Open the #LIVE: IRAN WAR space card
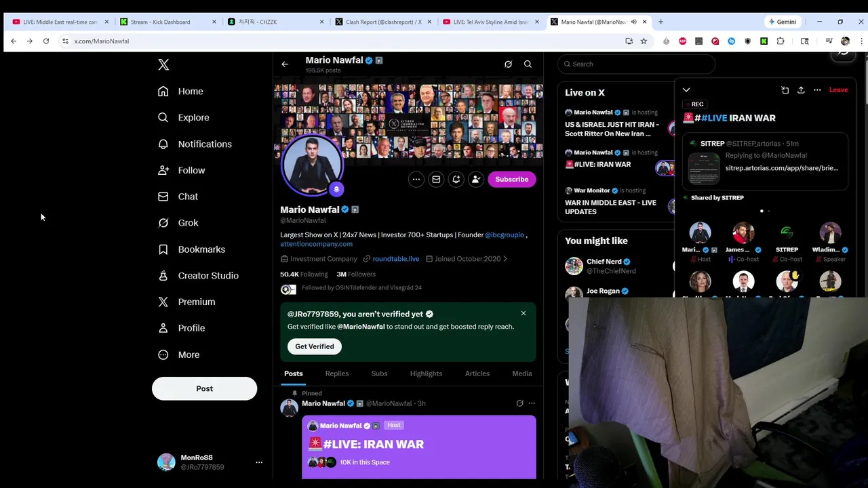 coord(419,448)
